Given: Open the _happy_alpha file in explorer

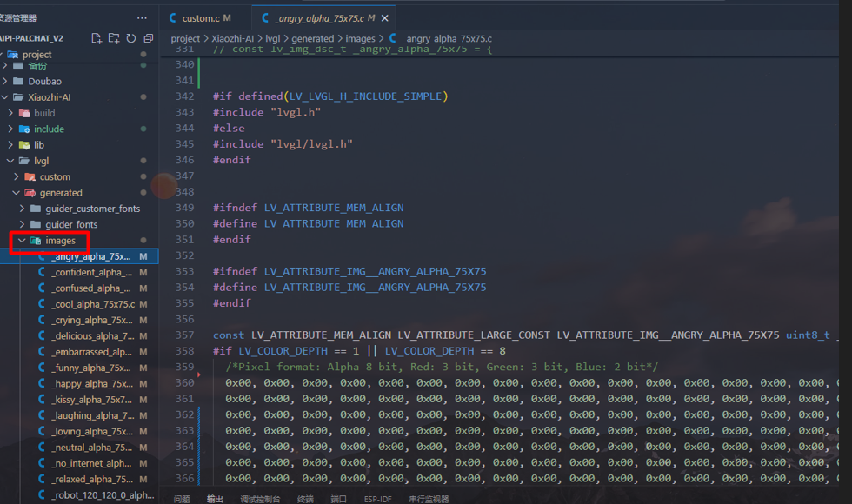Looking at the screenshot, I should click(x=91, y=383).
